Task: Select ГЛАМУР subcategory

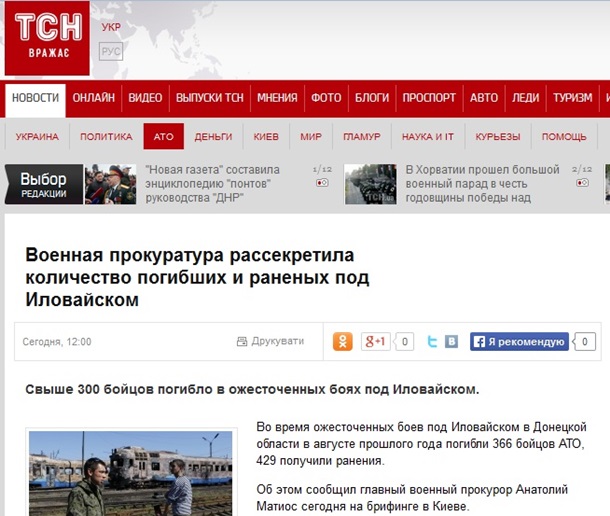Action: [x=362, y=137]
